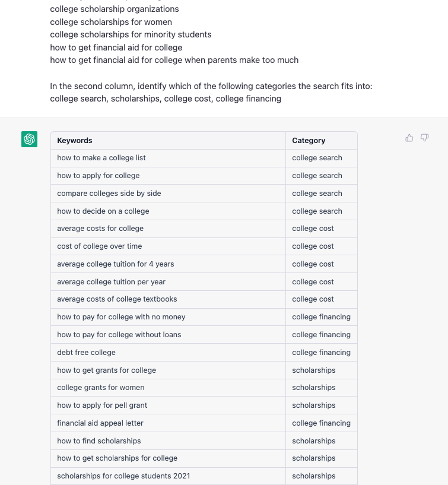Click the prompt line 'college scholarships for women'
Viewport: 448px width, 485px height.
click(x=111, y=22)
